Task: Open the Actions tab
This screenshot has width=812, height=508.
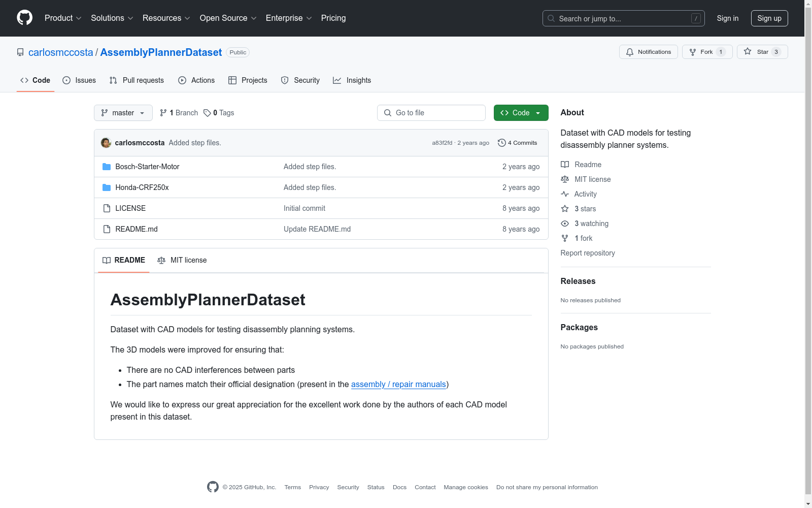Action: coord(196,80)
